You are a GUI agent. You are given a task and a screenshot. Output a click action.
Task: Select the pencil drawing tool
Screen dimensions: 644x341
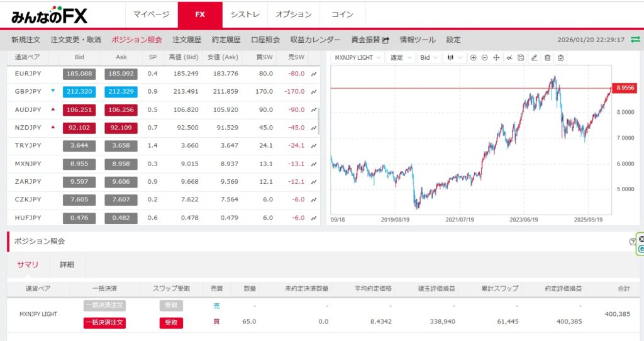[535, 57]
